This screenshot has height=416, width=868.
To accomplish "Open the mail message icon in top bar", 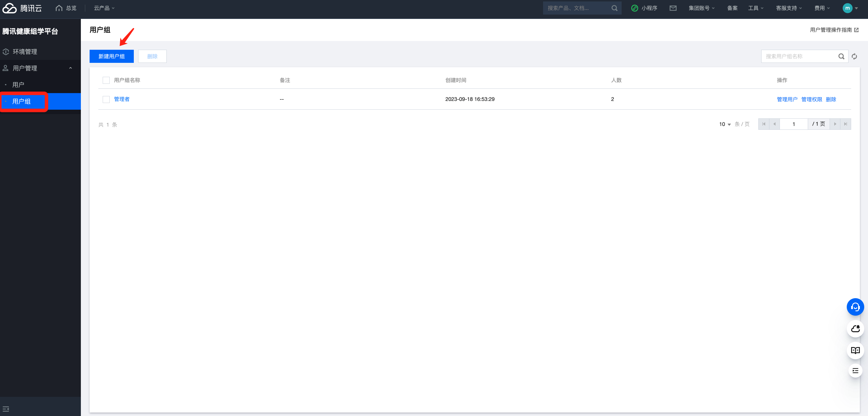I will pos(673,8).
